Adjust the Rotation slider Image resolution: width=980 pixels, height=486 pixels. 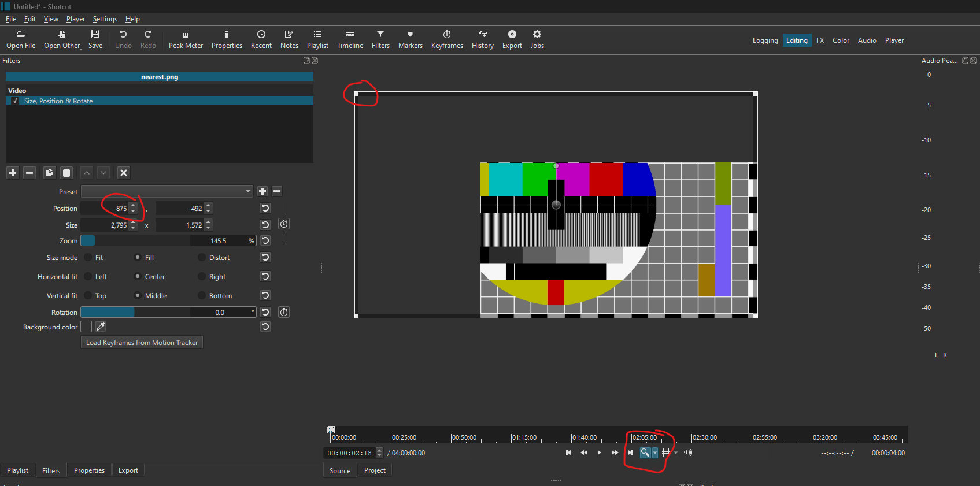pos(168,312)
